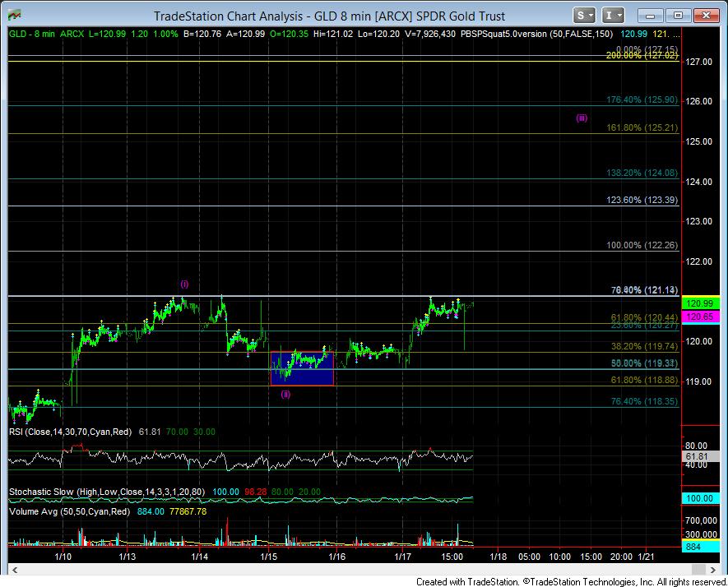Click the TradeStation chart window icon
Image resolution: width=728 pixels, height=587 pixels.
(15, 16)
